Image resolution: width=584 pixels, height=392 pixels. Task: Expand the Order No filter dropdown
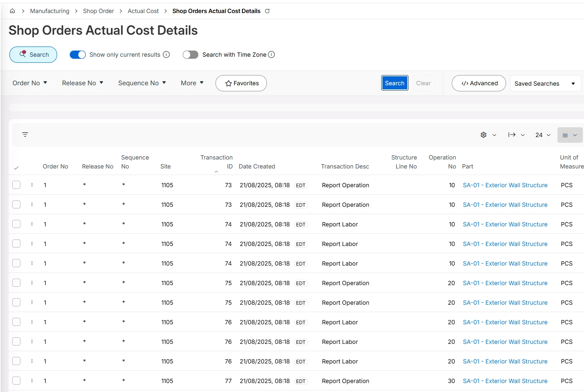pos(30,83)
